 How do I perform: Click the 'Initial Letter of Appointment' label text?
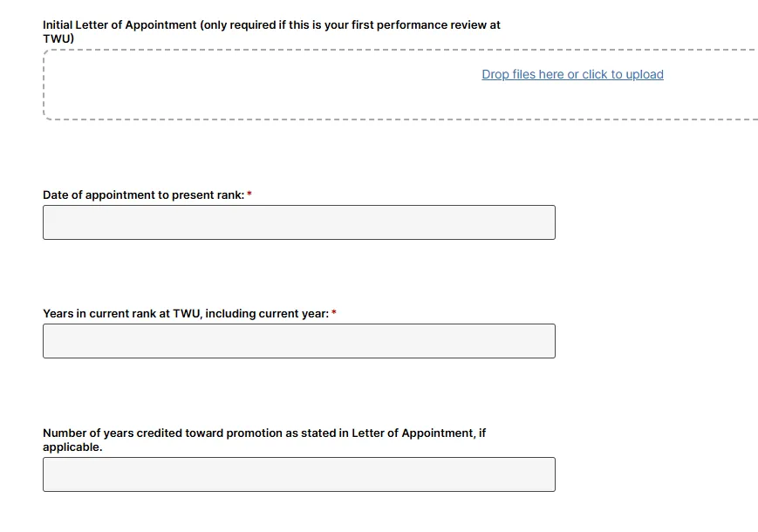pos(120,25)
